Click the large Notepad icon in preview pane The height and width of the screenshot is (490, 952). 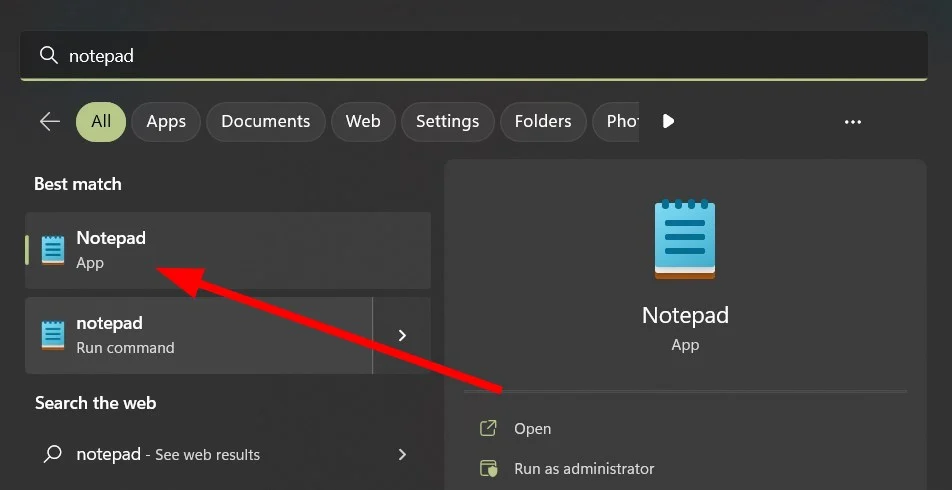(685, 239)
